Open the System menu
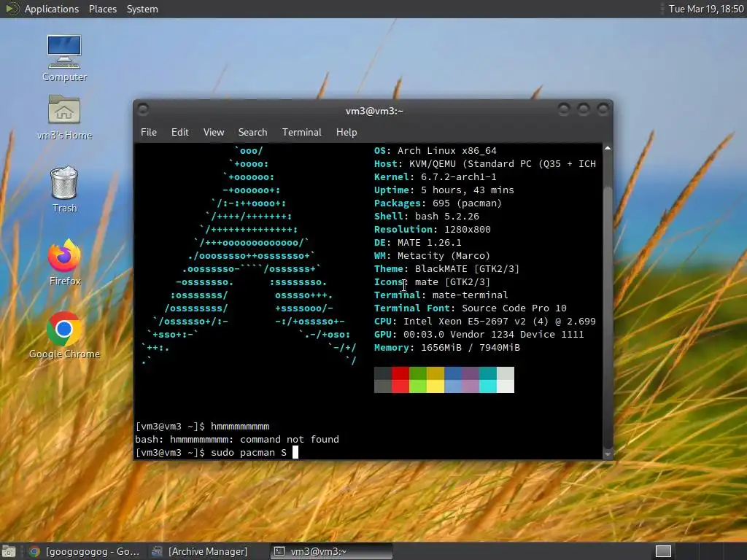The height and width of the screenshot is (560, 747). click(x=142, y=9)
